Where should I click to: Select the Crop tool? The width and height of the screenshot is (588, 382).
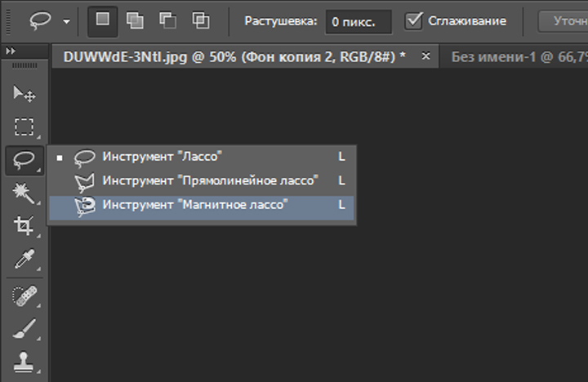(x=24, y=225)
